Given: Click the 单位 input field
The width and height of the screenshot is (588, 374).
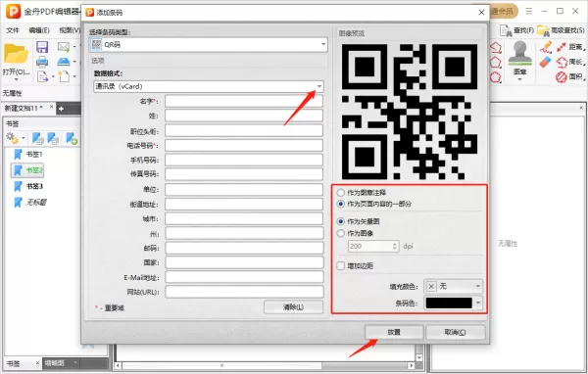Looking at the screenshot, I should (244, 189).
